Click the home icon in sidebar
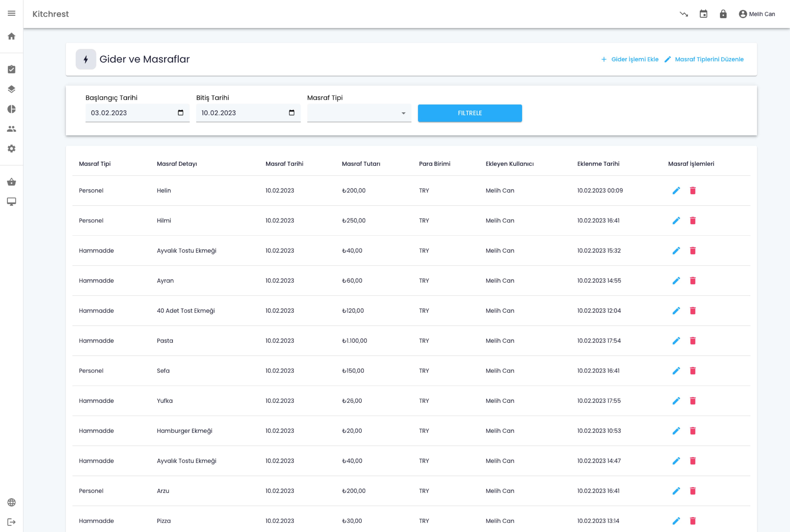790x532 pixels. [x=12, y=36]
